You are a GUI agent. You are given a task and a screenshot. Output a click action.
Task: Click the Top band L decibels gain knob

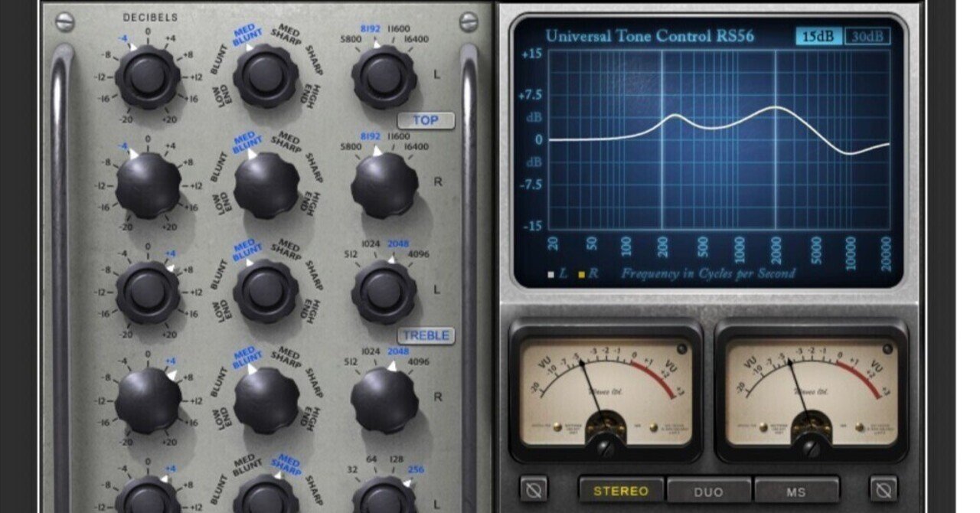point(148,77)
